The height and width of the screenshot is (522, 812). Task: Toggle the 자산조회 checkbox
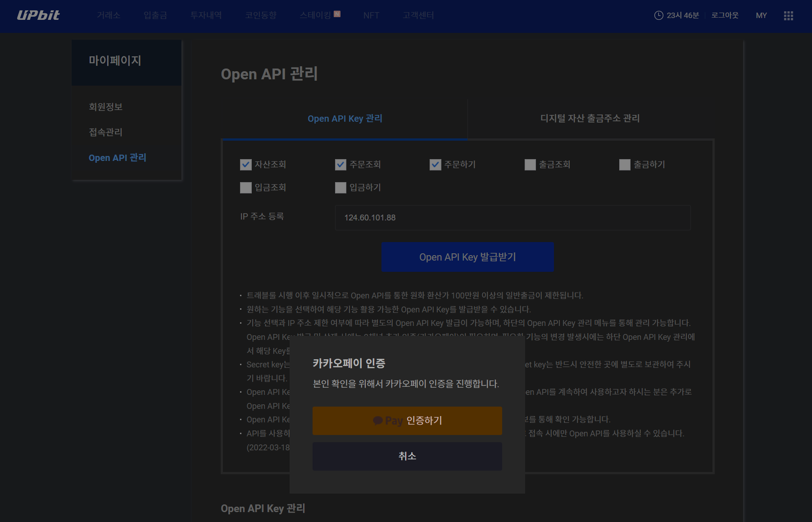246,165
